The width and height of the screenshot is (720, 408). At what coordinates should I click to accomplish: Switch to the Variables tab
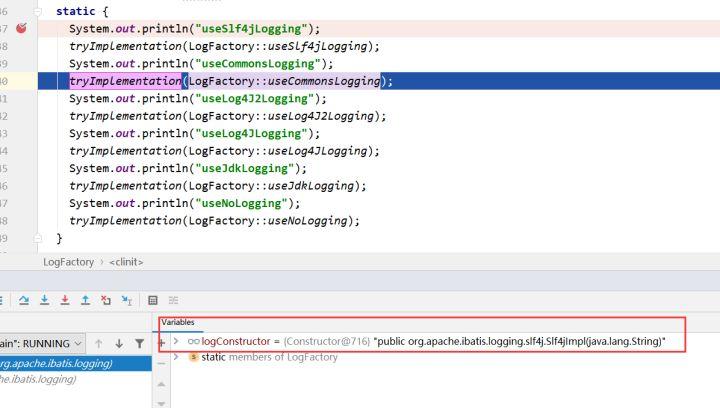[x=179, y=322]
